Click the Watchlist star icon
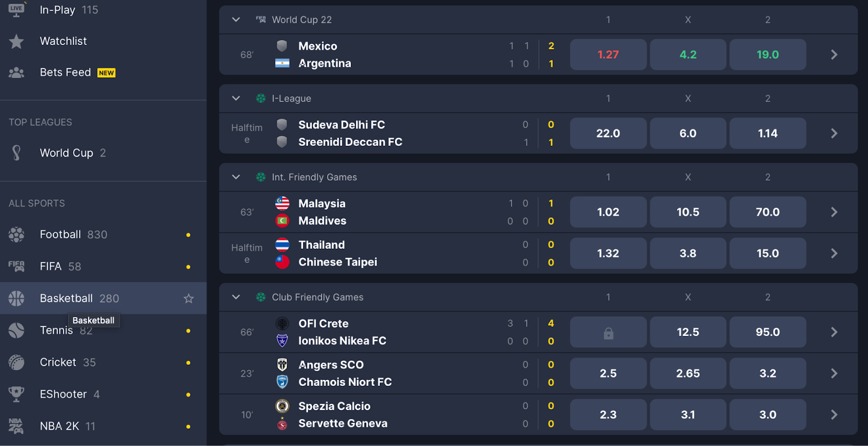Viewport: 868px width, 446px height. 16,41
